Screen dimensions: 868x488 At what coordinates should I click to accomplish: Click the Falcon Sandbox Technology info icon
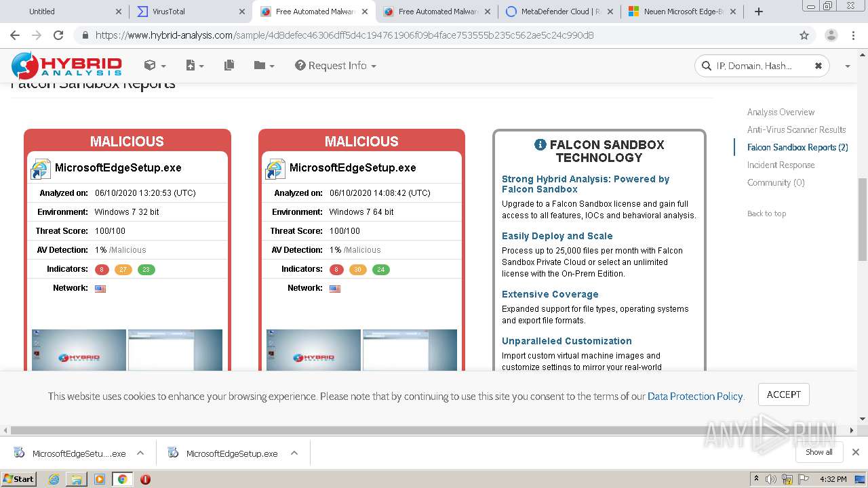(x=540, y=144)
